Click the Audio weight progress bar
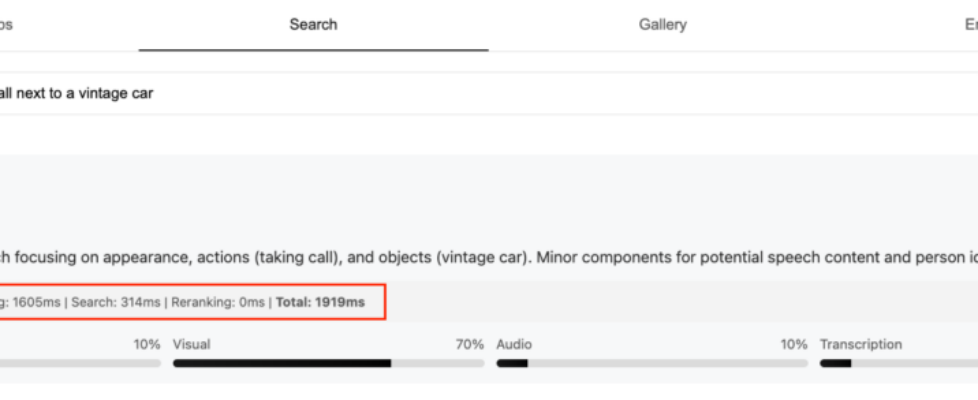Image resolution: width=978 pixels, height=400 pixels. [x=651, y=363]
